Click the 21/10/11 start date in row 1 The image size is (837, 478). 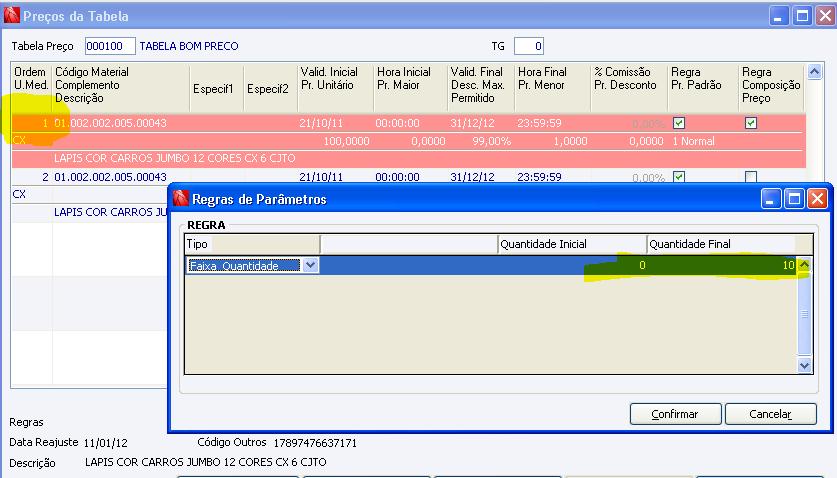[321, 123]
